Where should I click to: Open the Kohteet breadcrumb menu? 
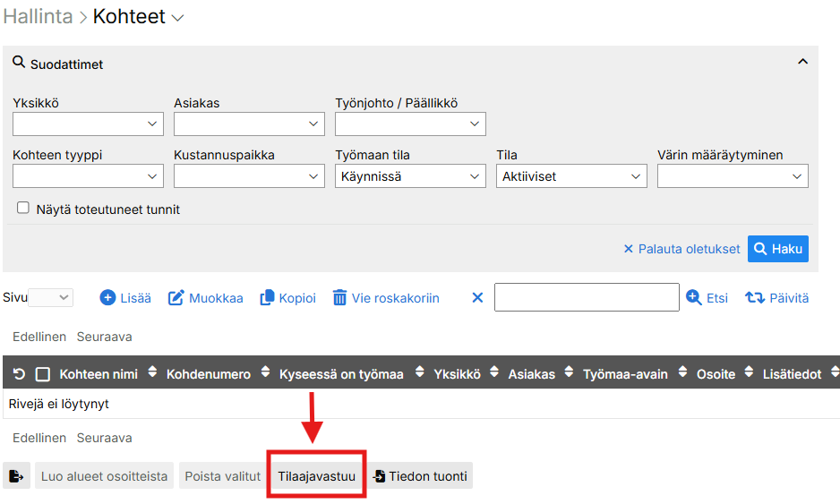click(177, 19)
